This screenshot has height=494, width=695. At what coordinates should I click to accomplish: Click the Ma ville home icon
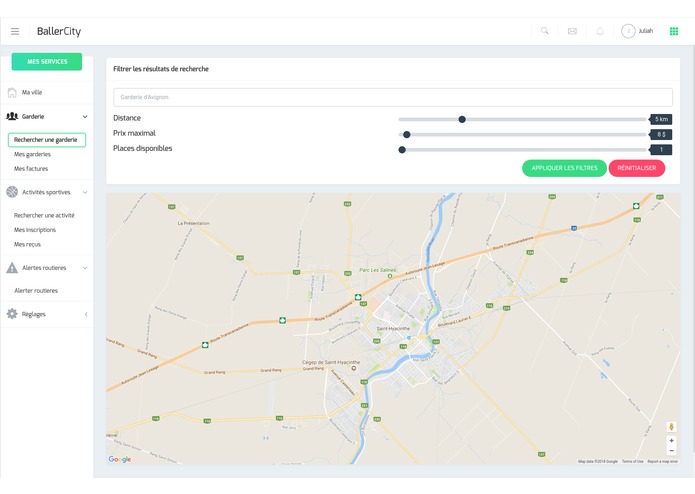(x=12, y=93)
